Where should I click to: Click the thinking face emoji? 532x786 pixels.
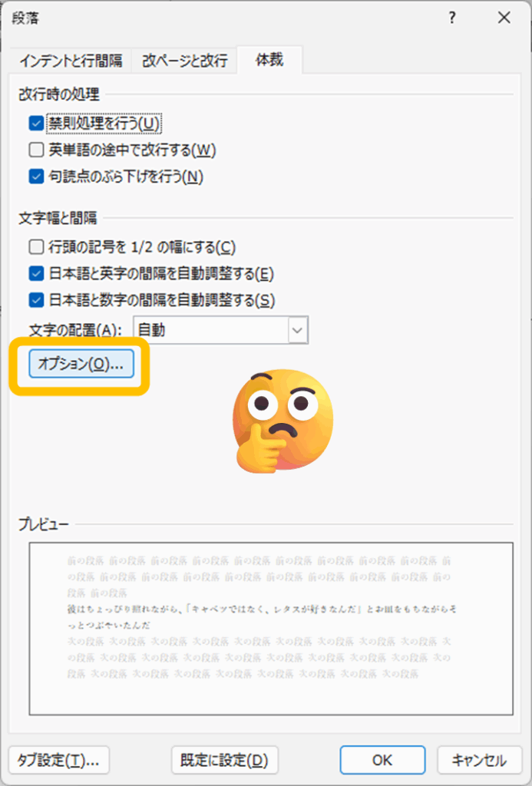(283, 421)
